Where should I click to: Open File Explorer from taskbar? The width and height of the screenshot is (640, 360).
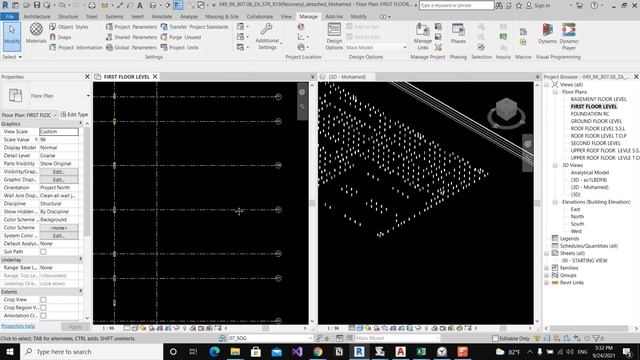coord(235,351)
